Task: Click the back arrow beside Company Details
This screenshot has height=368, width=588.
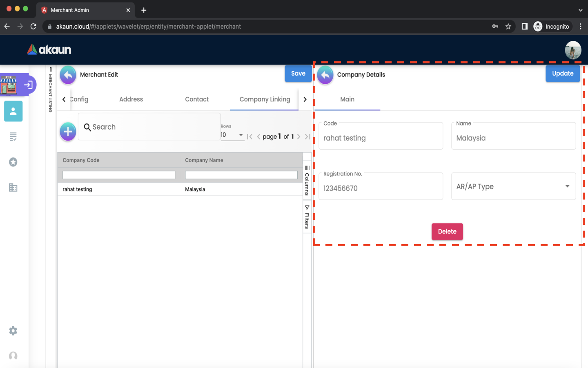Action: pyautogui.click(x=325, y=75)
